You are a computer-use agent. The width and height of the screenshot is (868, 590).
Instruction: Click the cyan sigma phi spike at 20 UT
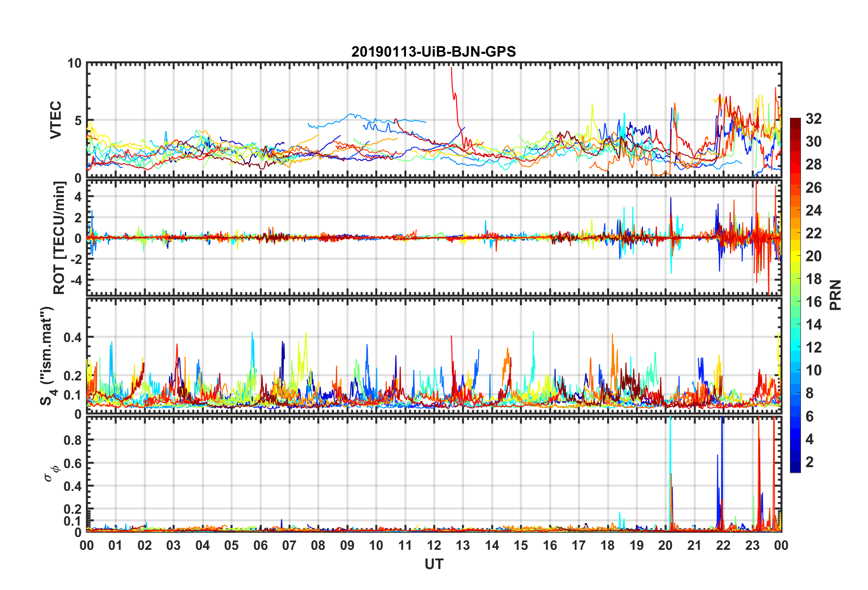click(x=669, y=473)
